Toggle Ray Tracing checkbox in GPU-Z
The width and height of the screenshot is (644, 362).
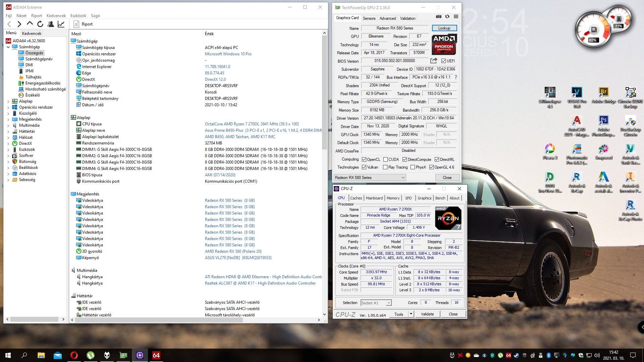coord(385,167)
